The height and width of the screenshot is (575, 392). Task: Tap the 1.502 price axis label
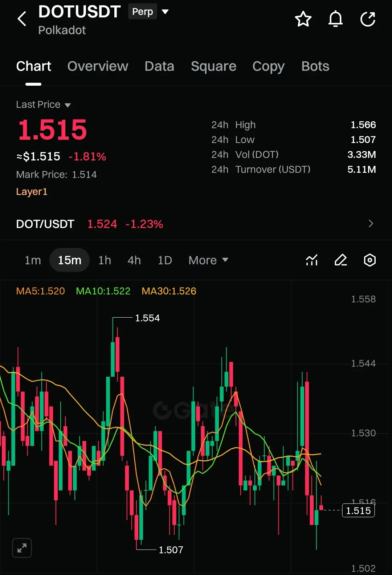pos(363,568)
